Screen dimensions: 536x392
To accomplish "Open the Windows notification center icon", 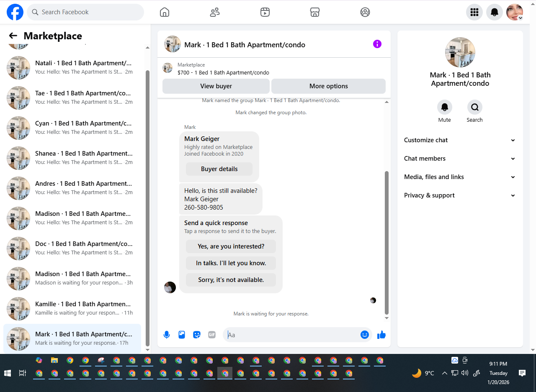I will 522,373.
